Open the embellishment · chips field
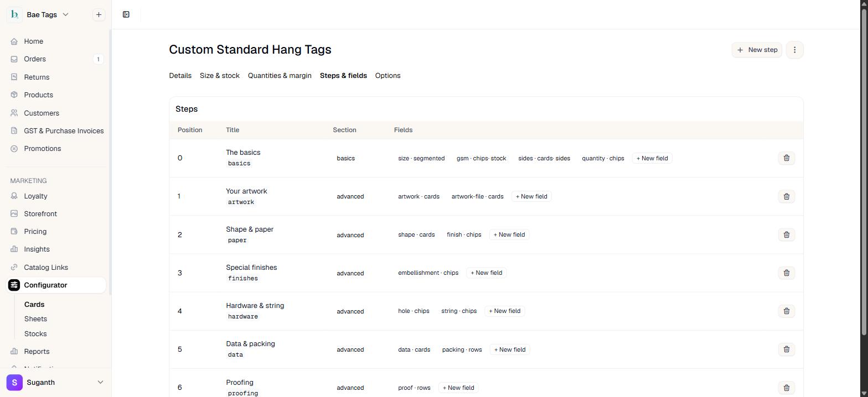 pos(428,273)
